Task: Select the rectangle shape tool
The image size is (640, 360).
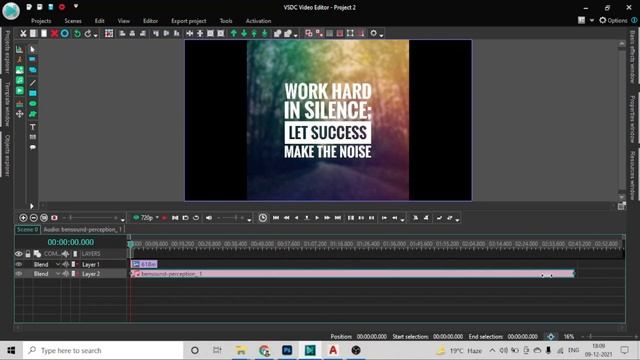Action: pos(33,93)
